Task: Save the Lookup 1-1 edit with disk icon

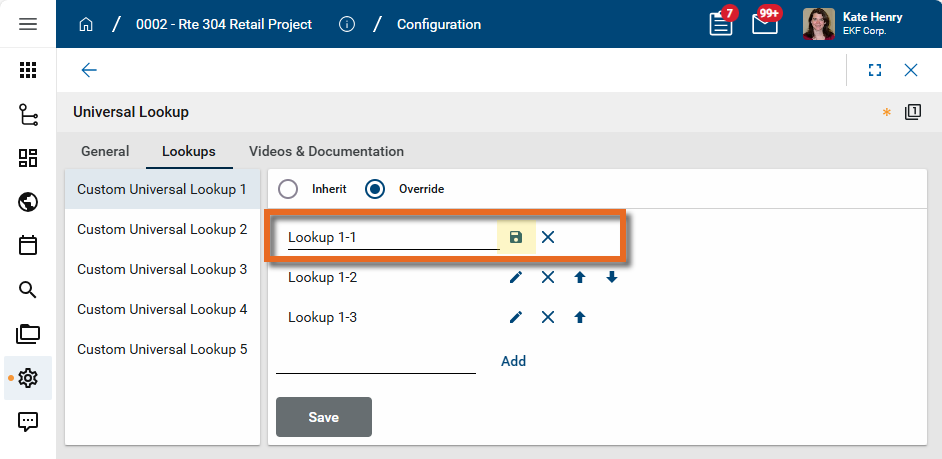Action: tap(516, 237)
